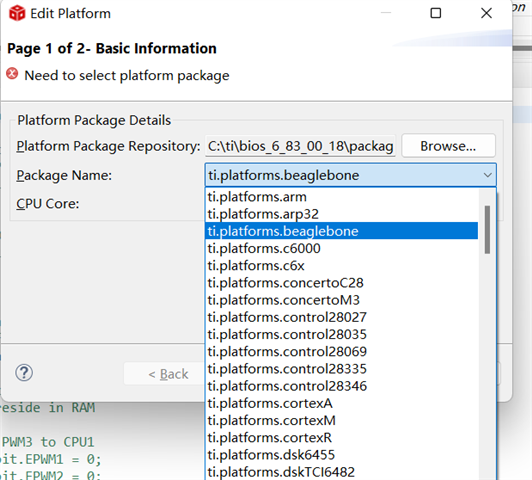Maximize the Edit Platform dialog
Screen dimensions: 532x480
pyautogui.click(x=436, y=13)
